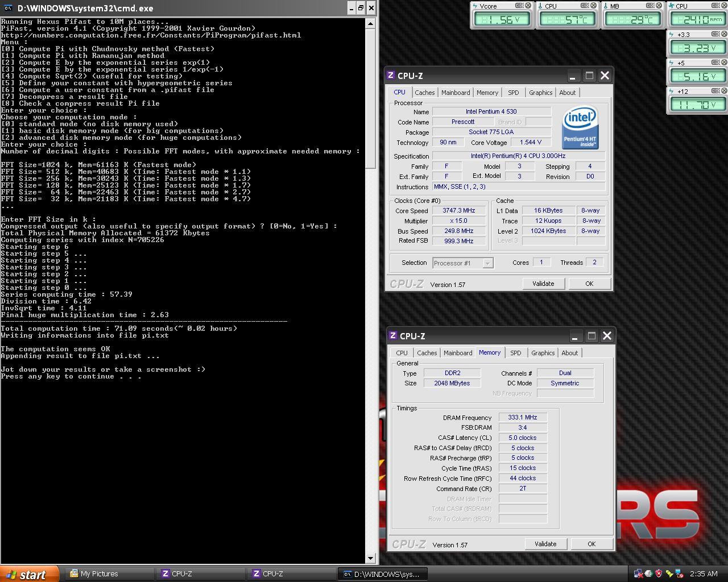This screenshot has width=728, height=582.
Task: Click the CAS# Latency 5.0 clocks value
Action: tap(523, 438)
